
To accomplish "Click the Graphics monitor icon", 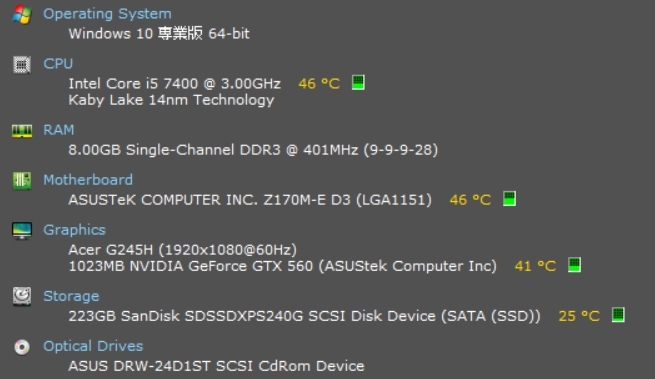I will pyautogui.click(x=22, y=230).
